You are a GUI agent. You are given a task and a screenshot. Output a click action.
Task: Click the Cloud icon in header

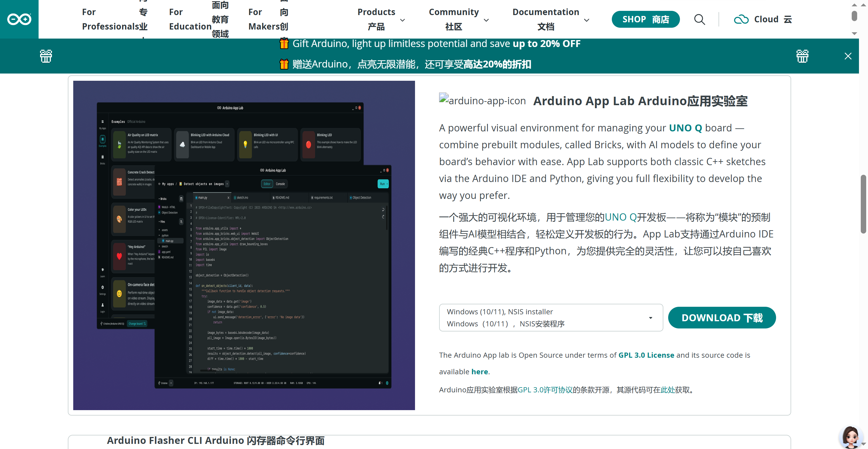click(x=741, y=20)
